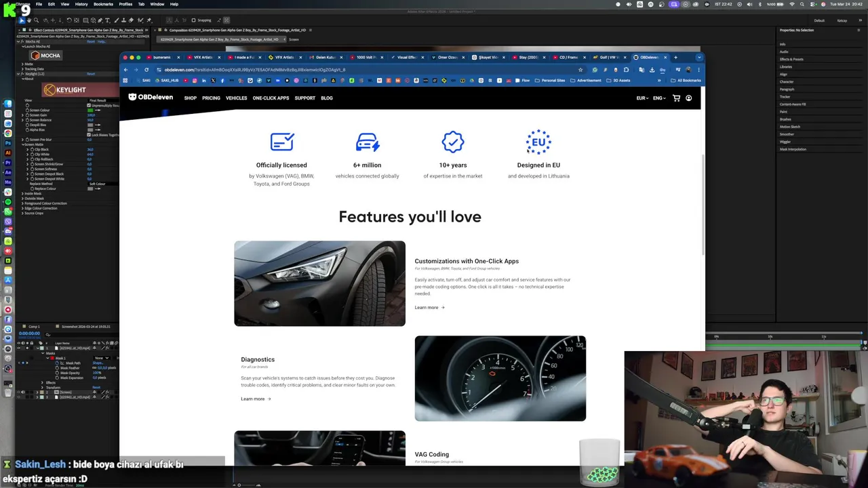Viewport: 868px width, 488px height.
Task: Open Replace Method dropdown Soft Colour
Action: pos(103,184)
